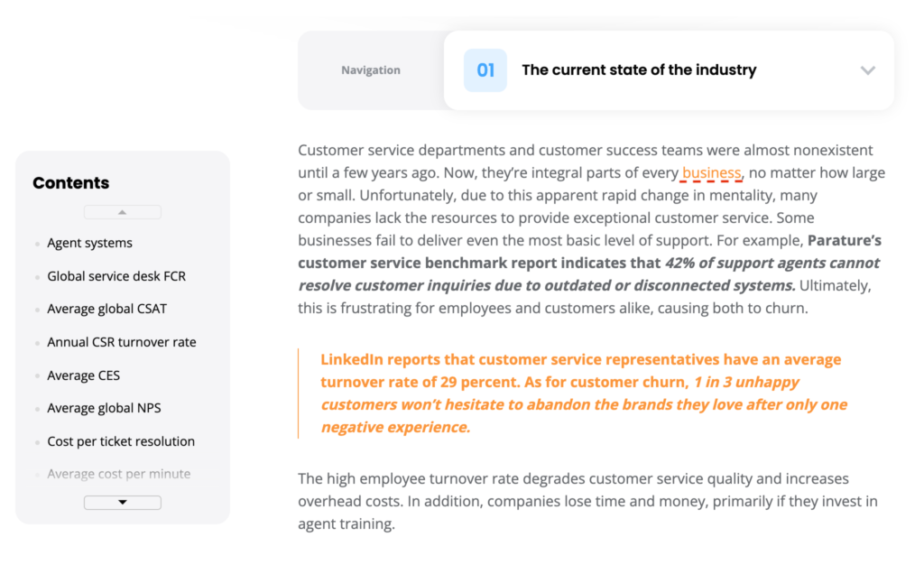Select the Contents panel heading
Screen dimensions: 924x565
point(71,182)
